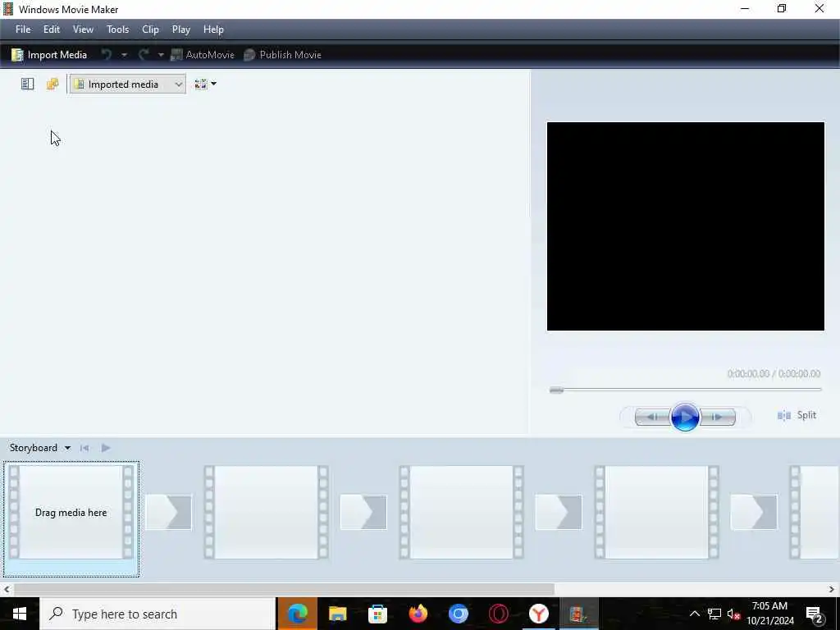Open Chrome from the taskbar

click(458, 614)
